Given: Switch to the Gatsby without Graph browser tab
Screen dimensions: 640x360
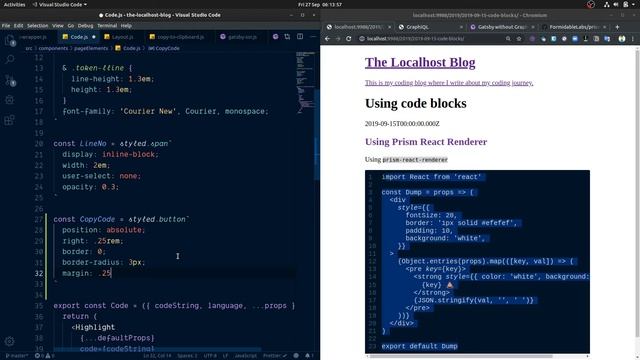Looking at the screenshot, I should click(x=502, y=27).
